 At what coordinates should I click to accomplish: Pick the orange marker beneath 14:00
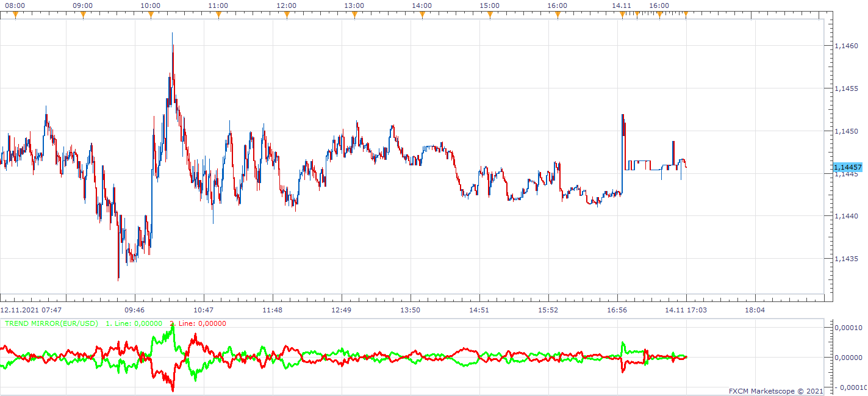point(422,15)
